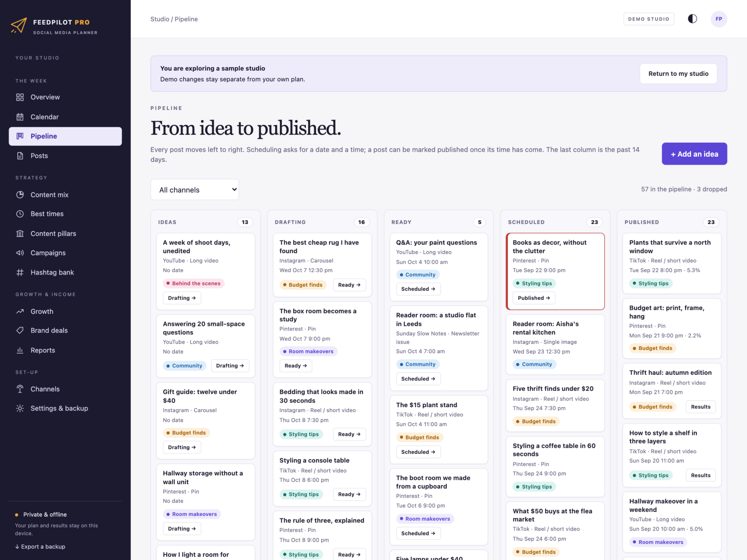747x560 pixels.
Task: Move Gift guide card to Drafting
Action: pos(182,447)
